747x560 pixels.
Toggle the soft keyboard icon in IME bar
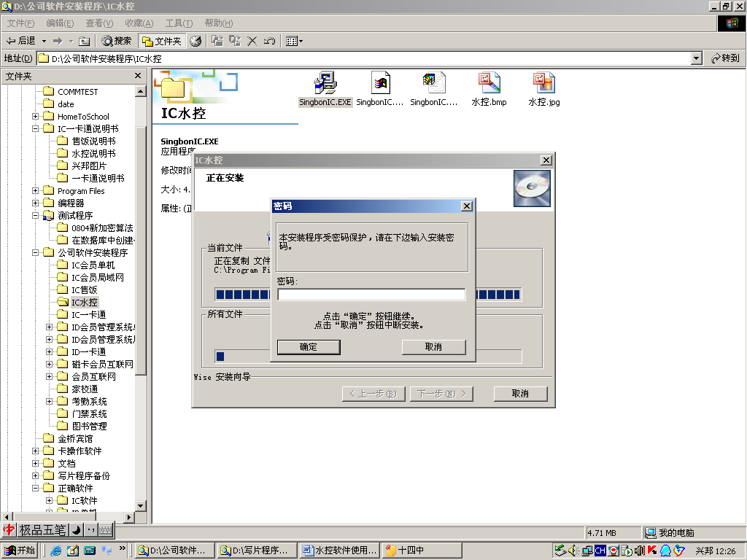coord(105,530)
